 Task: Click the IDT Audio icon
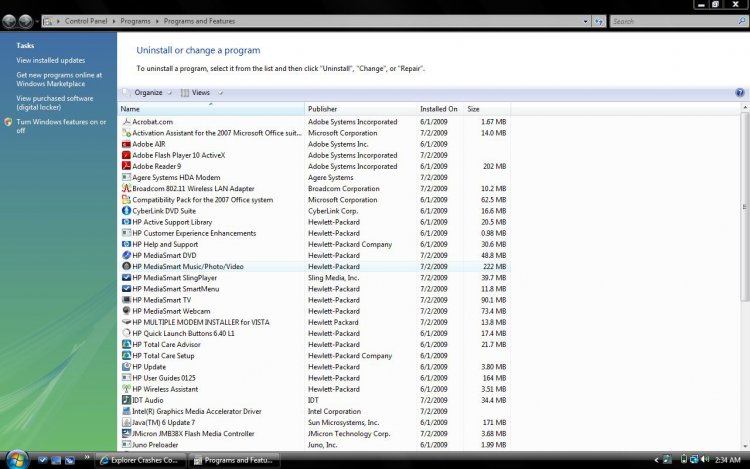pos(126,400)
